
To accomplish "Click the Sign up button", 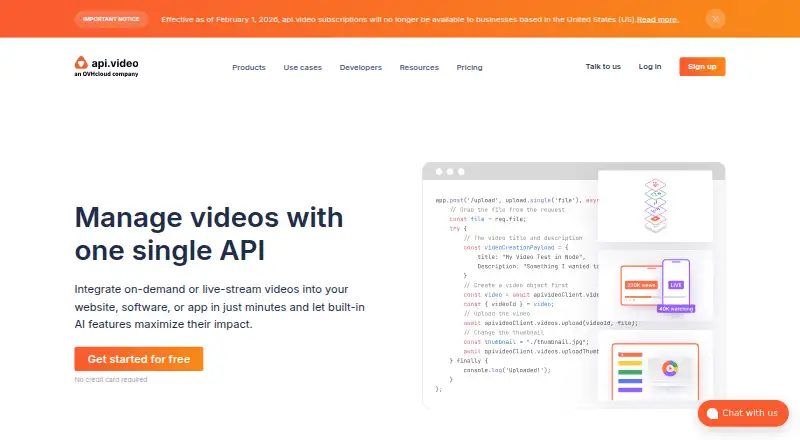I will [x=702, y=66].
